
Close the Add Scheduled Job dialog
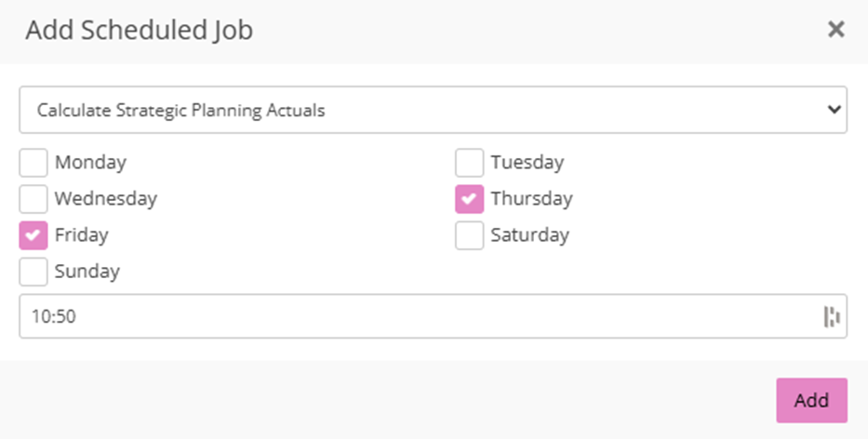click(835, 30)
